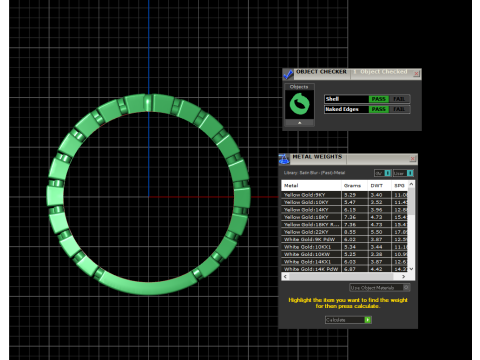Click the metal list scroll down arrow
The width and height of the screenshot is (480, 360).
[411, 269]
